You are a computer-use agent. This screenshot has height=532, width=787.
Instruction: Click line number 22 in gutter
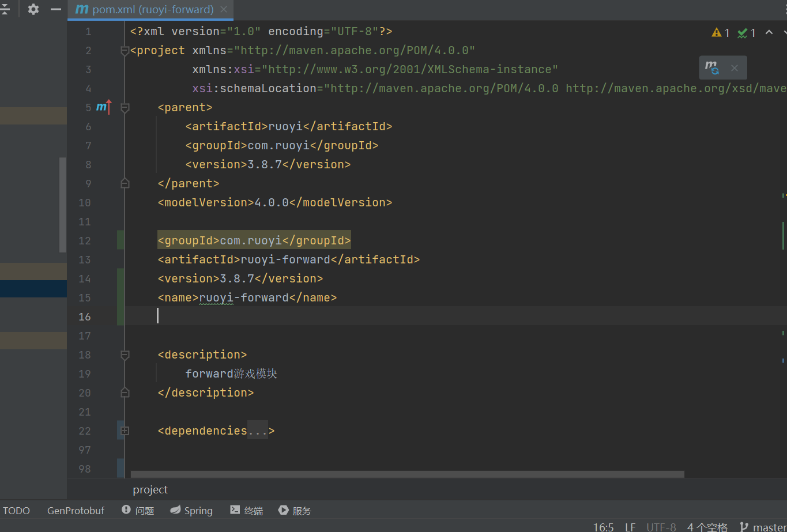[x=84, y=431]
